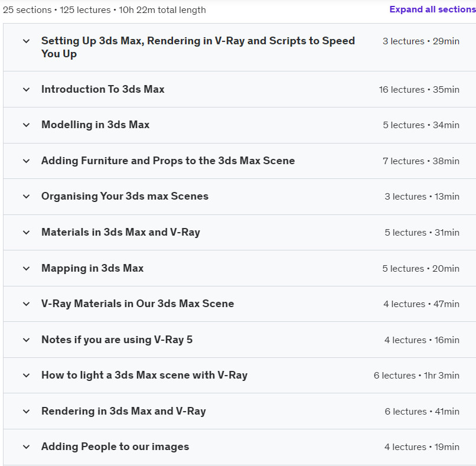Select Notes if you are using V-Ray 5 title
The width and height of the screenshot is (476, 466).
tap(117, 340)
